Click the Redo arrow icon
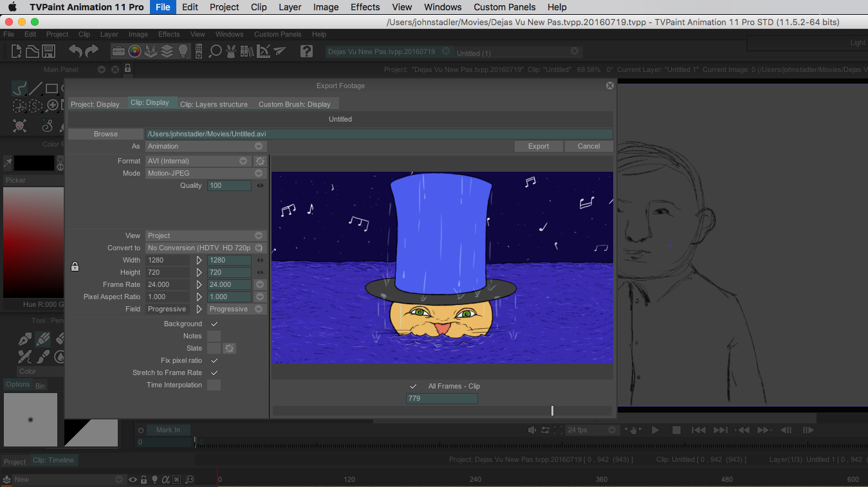This screenshot has width=868, height=487. (92, 51)
